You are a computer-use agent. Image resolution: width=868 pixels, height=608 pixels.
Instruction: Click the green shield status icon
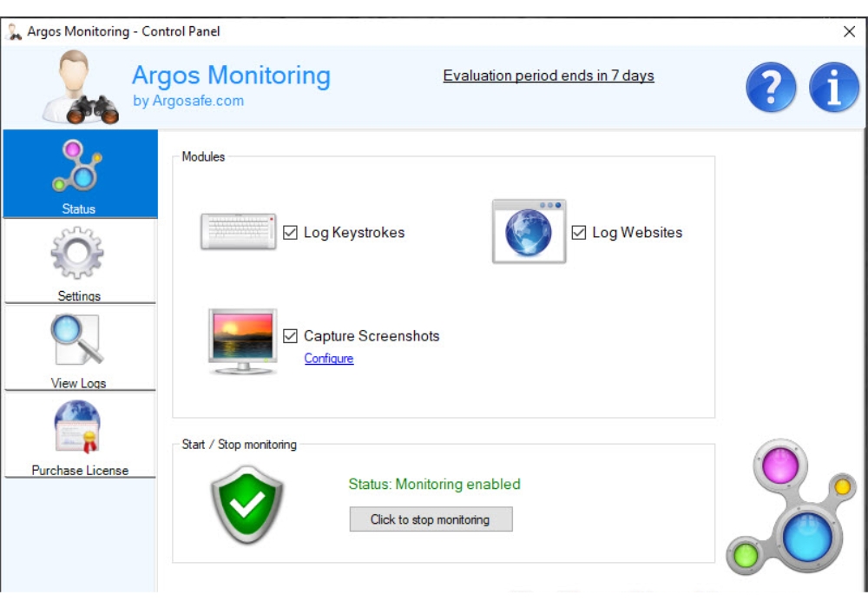point(247,505)
